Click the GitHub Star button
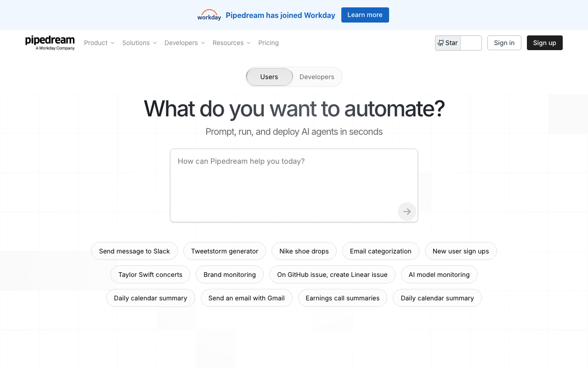 pyautogui.click(x=448, y=43)
